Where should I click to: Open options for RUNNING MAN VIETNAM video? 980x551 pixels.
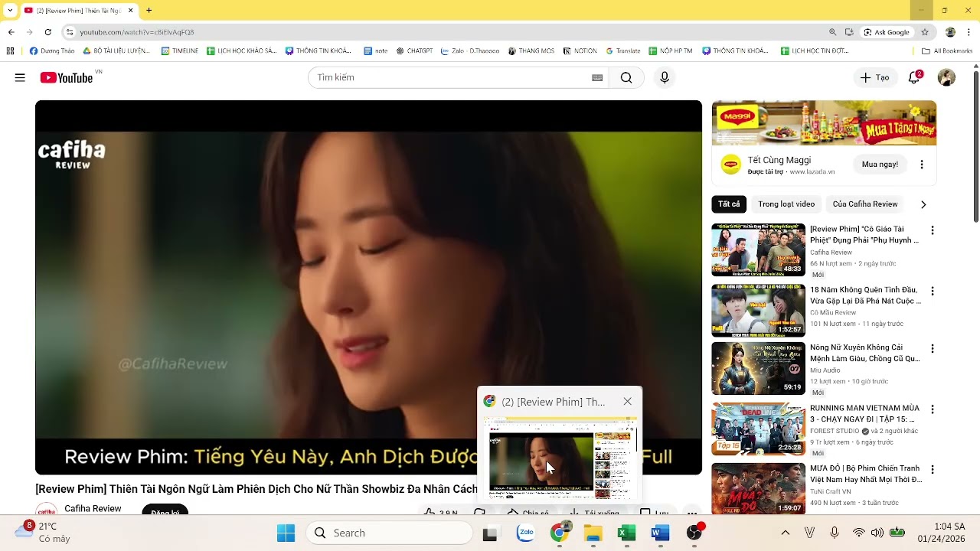(933, 409)
